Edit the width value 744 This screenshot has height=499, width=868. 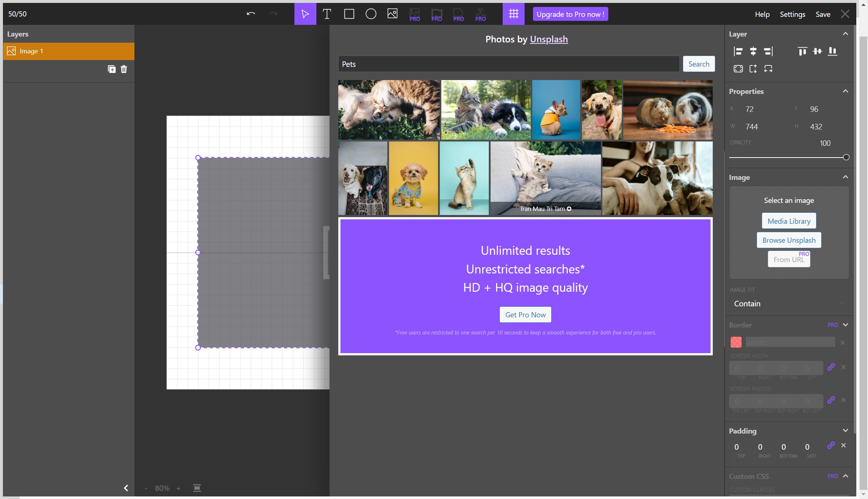click(751, 126)
